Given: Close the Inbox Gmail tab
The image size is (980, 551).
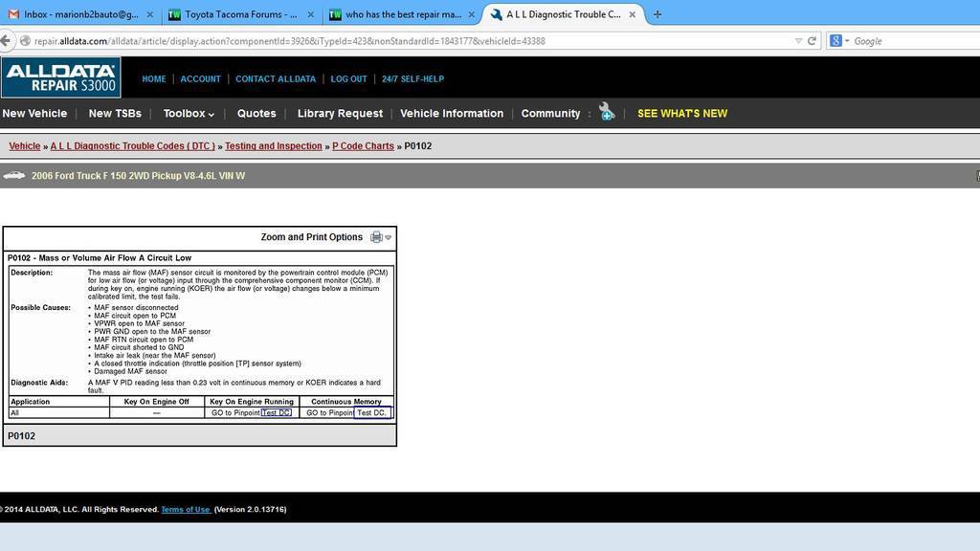Looking at the screenshot, I should coord(150,14).
